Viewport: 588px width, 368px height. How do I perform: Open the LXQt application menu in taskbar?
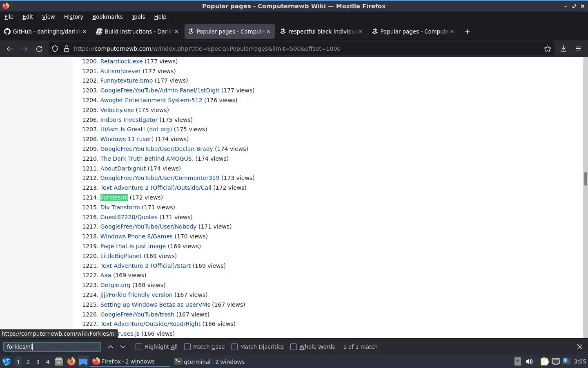point(7,361)
